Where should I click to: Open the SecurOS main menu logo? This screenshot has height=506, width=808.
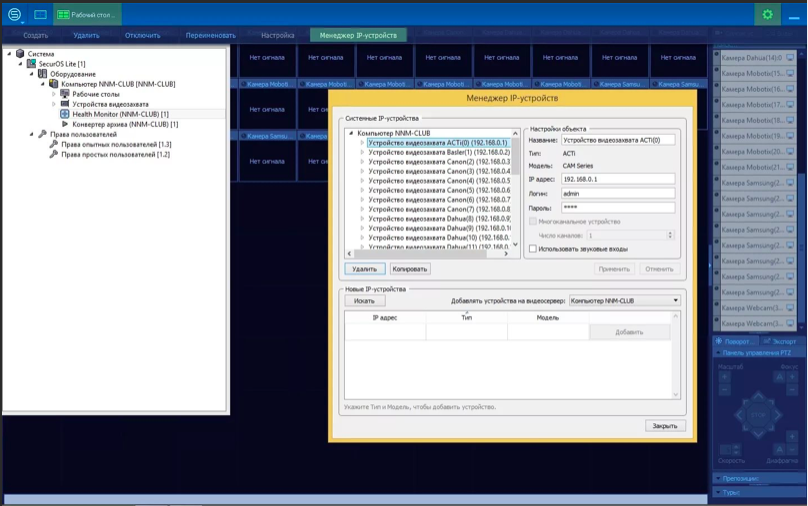pos(14,15)
